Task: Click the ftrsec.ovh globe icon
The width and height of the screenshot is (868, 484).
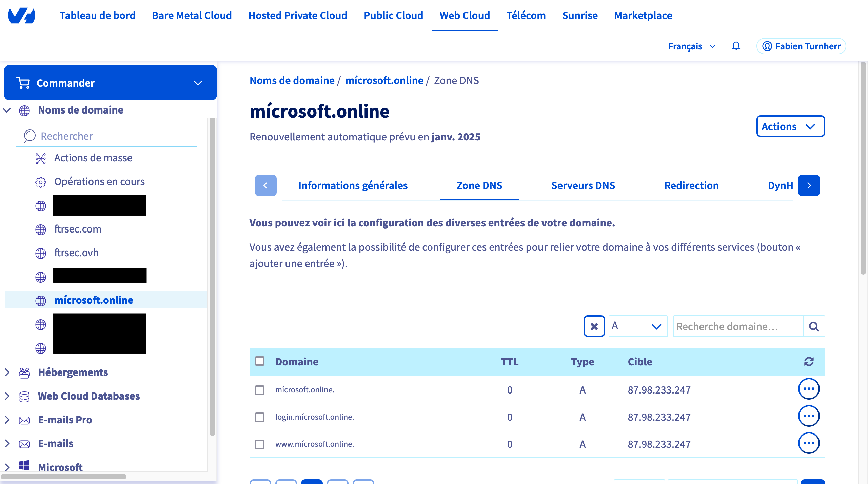Action: [x=41, y=254]
